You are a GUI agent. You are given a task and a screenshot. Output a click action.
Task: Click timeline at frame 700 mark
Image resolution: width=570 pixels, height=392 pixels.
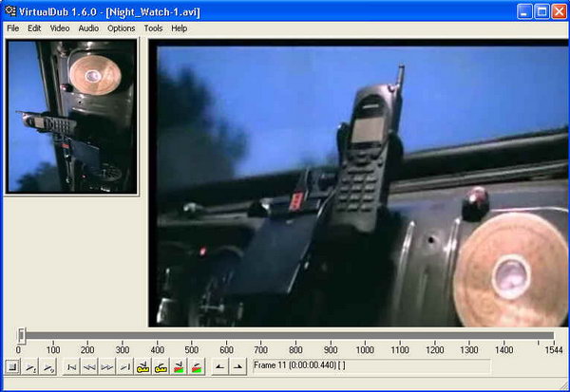[x=261, y=336]
